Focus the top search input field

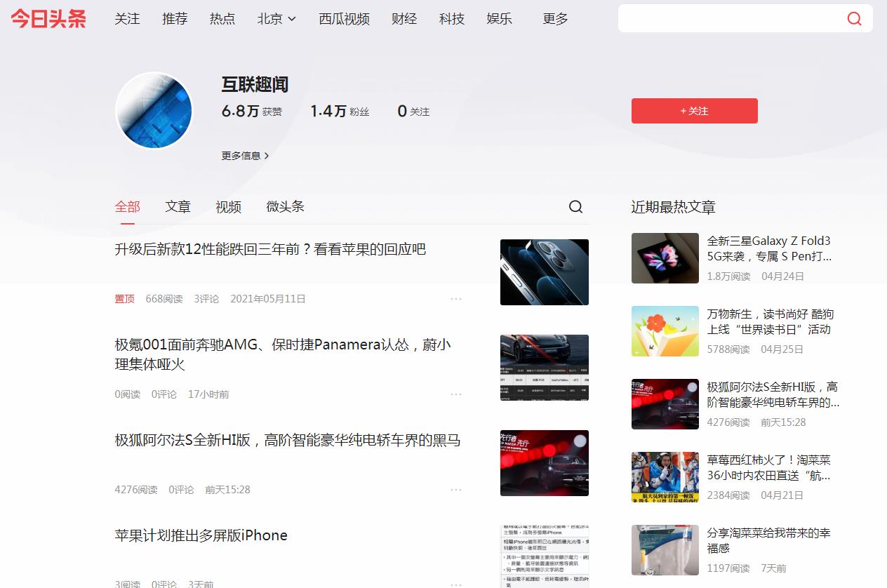(730, 19)
